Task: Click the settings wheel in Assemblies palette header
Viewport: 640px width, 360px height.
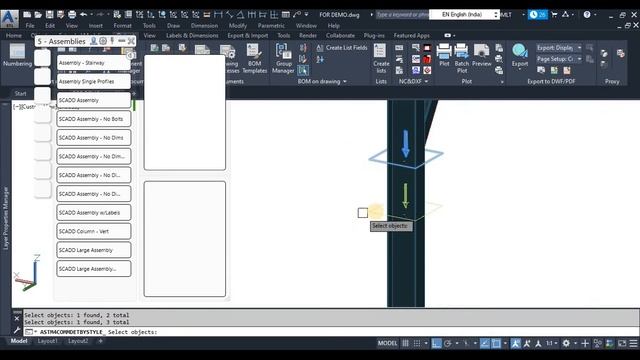Action: coord(103,41)
